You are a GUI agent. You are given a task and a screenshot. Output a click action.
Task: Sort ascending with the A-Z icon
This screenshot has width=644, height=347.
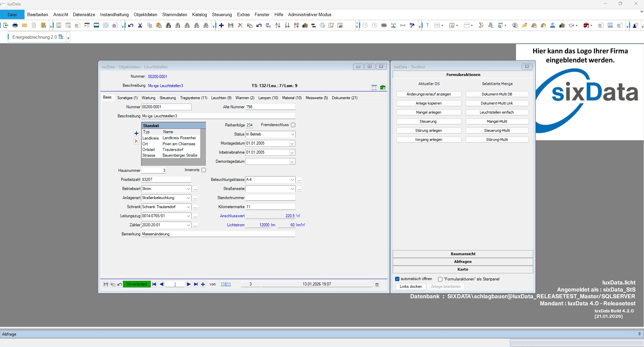[x=278, y=26]
